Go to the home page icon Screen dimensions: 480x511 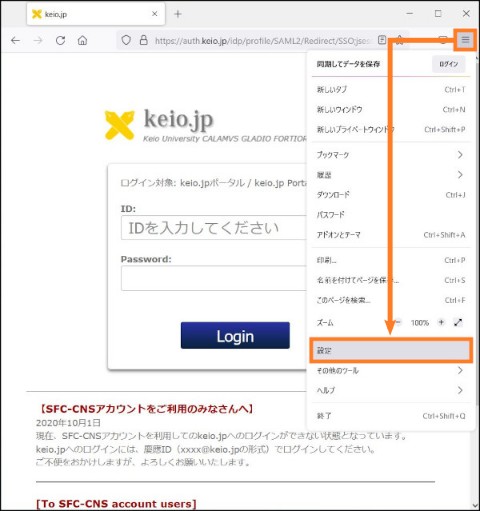click(82, 41)
